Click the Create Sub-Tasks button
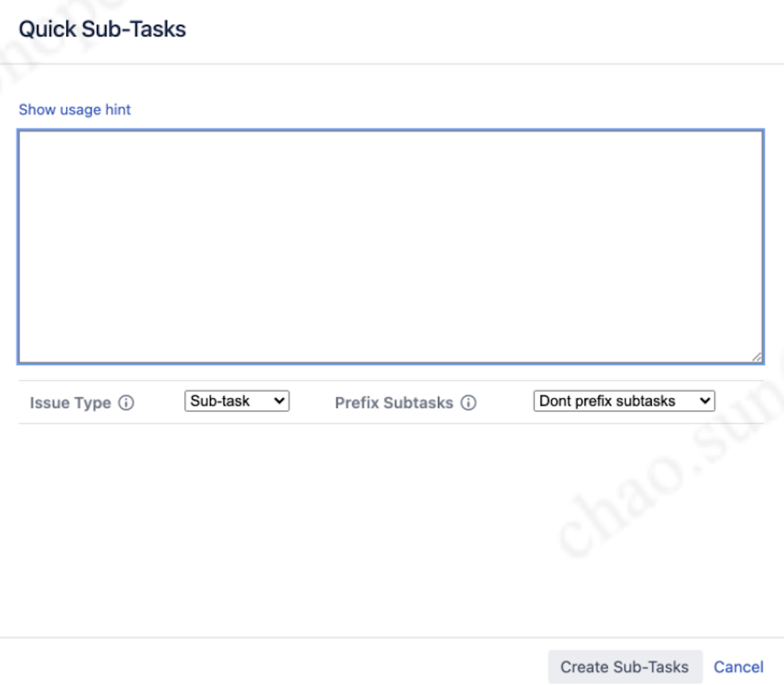Screen dimensions: 784x685 [x=625, y=667]
